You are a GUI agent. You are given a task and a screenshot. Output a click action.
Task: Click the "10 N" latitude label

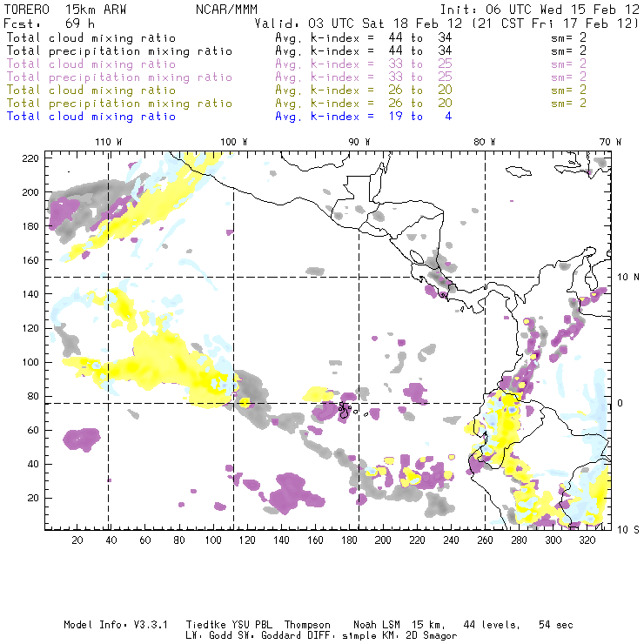click(x=628, y=278)
